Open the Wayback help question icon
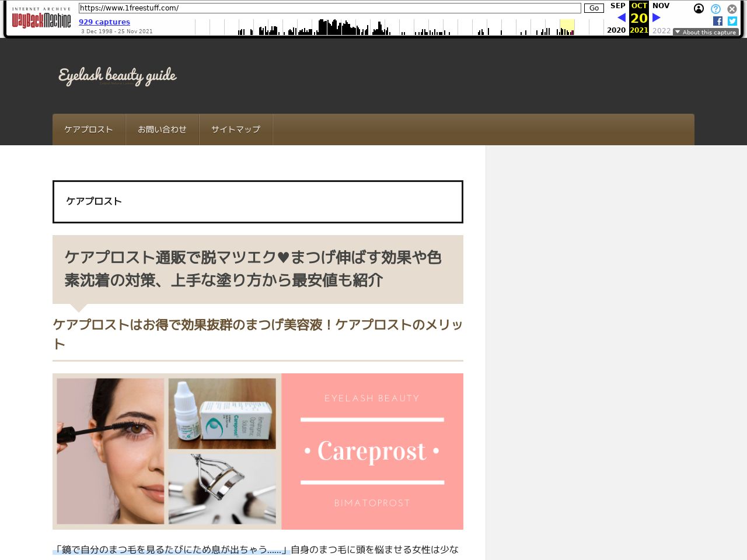 (x=715, y=9)
